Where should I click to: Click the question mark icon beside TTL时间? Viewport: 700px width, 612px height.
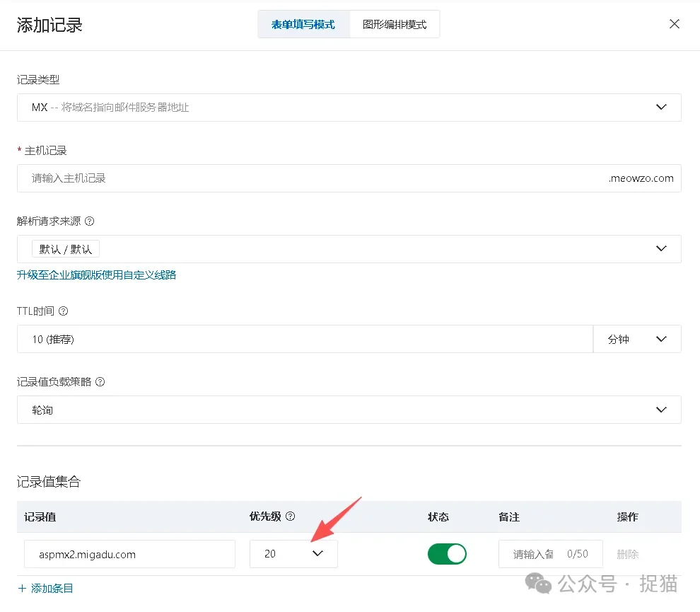tap(64, 311)
